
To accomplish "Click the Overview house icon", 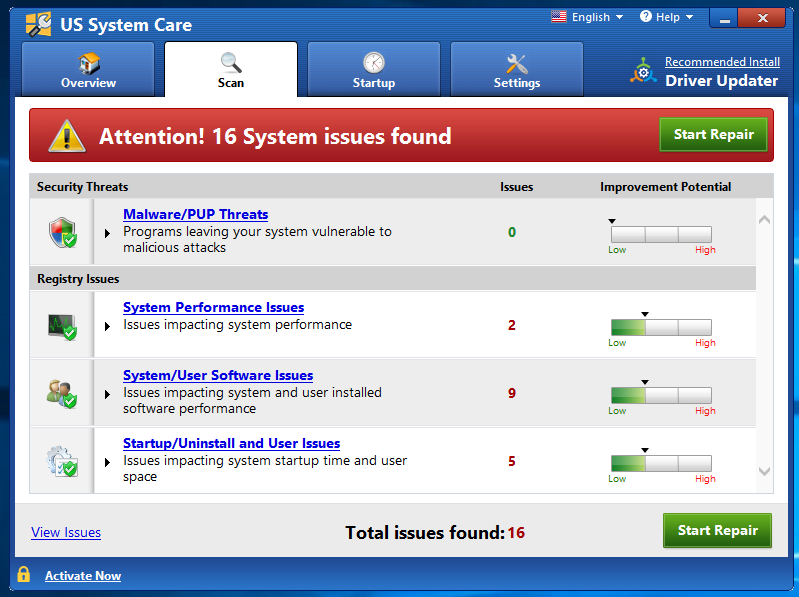I will click(89, 64).
